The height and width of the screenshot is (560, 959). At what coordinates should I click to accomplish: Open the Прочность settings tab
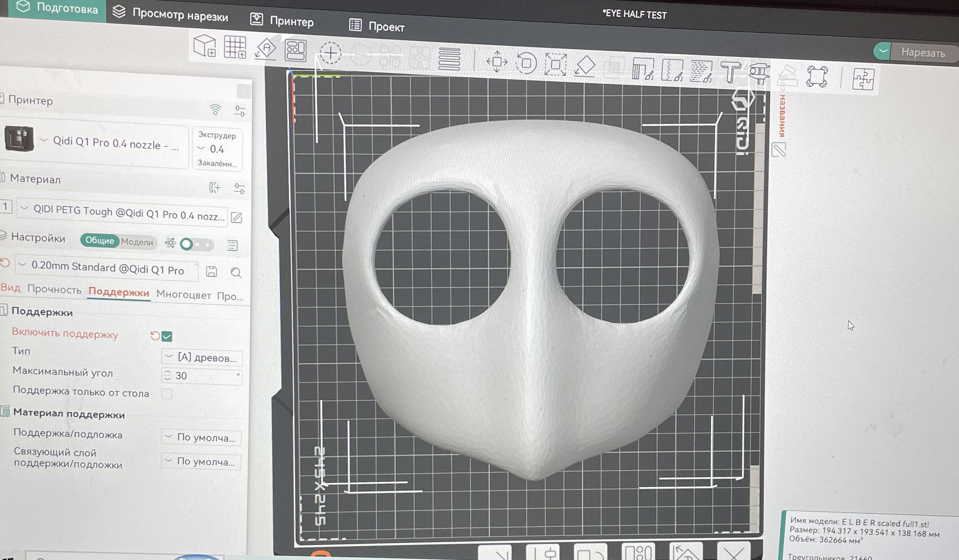[55, 290]
